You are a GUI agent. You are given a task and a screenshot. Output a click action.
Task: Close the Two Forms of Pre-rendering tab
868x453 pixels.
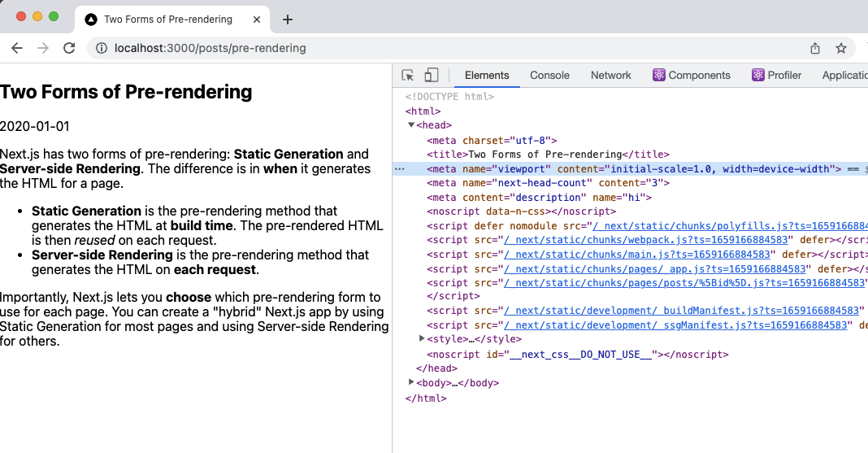coord(257,20)
